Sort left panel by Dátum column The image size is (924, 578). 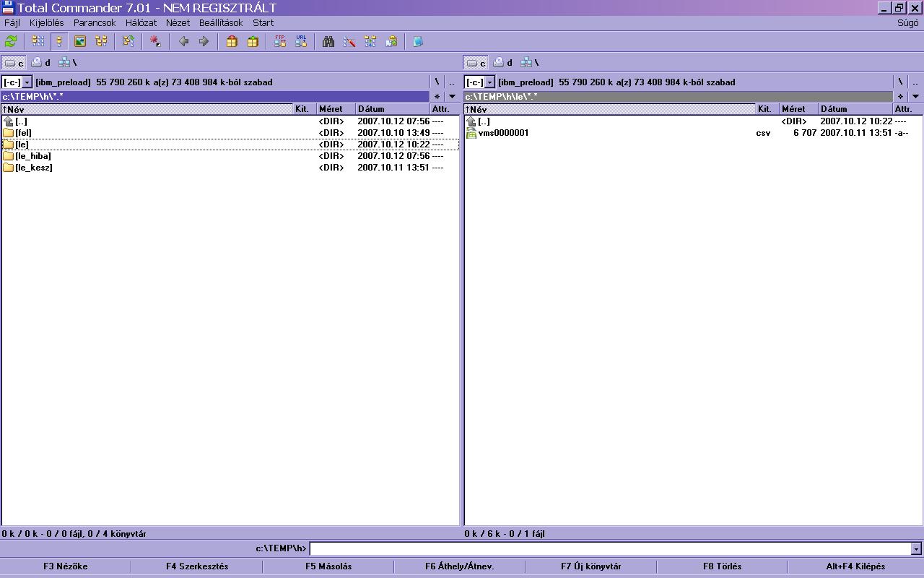click(x=393, y=109)
